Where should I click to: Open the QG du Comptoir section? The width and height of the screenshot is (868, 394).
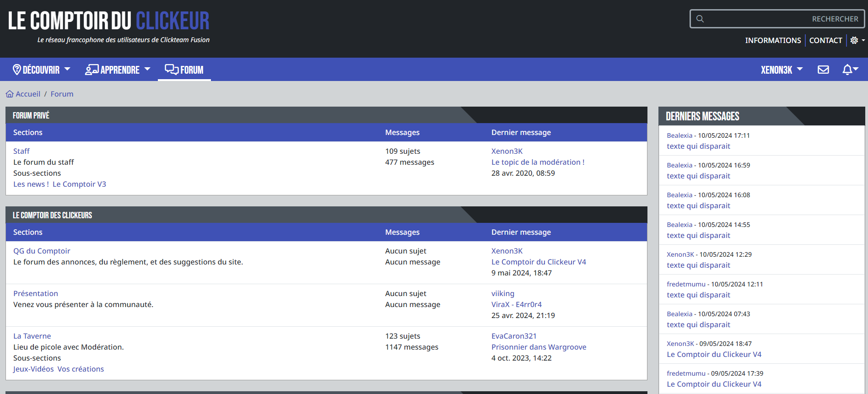(42, 251)
